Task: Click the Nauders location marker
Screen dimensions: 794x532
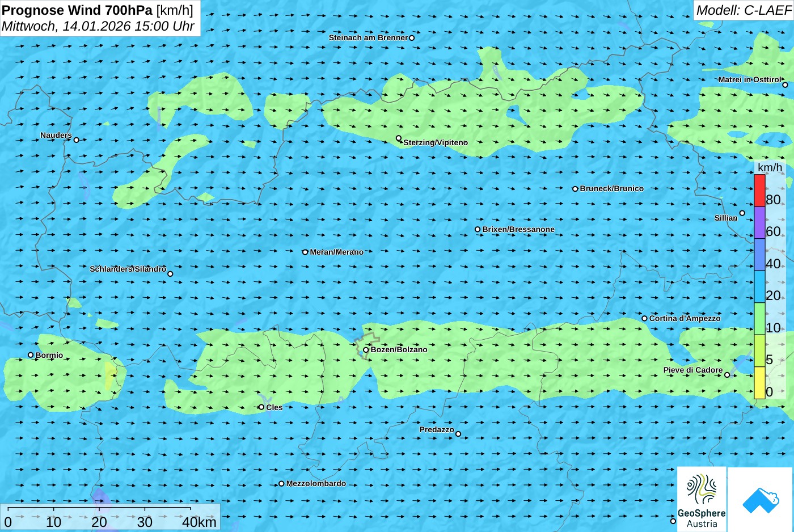Action: pyautogui.click(x=76, y=140)
